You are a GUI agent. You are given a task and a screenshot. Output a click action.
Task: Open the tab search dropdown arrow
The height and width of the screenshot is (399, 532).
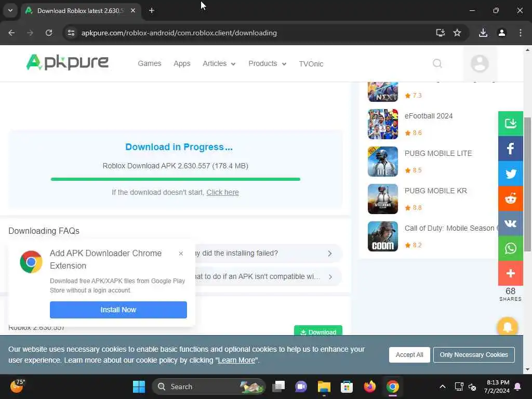(x=10, y=10)
